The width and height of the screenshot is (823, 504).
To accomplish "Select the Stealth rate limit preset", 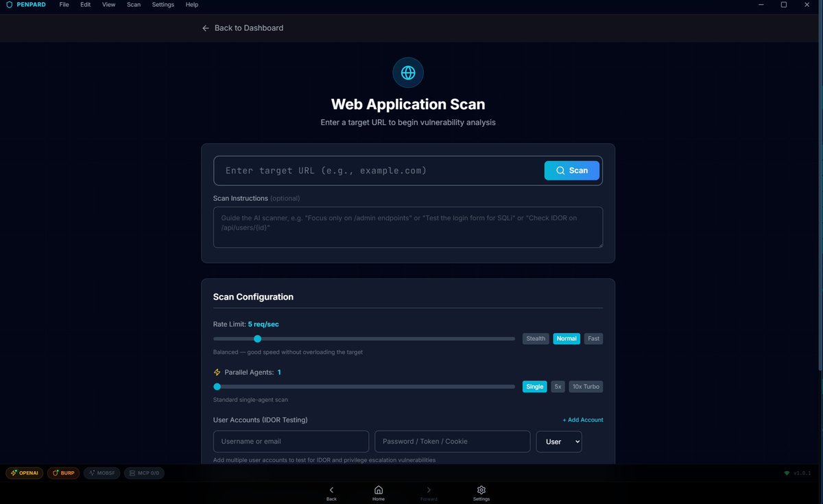I will click(x=536, y=339).
